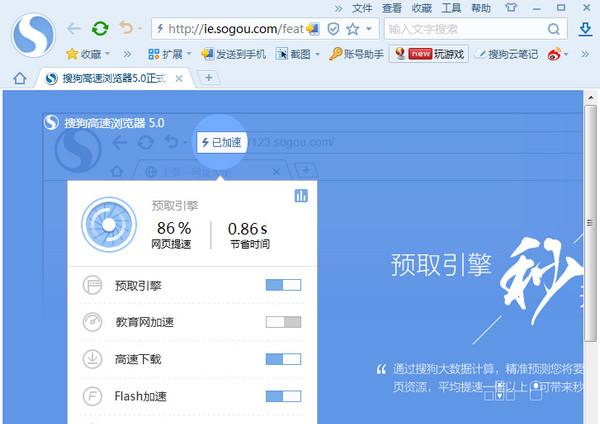Click the 0.86 s 节省时间 value
The height and width of the screenshot is (424, 600).
(249, 235)
